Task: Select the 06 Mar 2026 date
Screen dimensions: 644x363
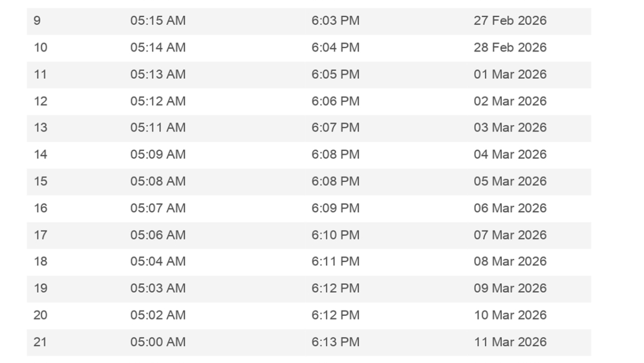Action: click(x=510, y=208)
